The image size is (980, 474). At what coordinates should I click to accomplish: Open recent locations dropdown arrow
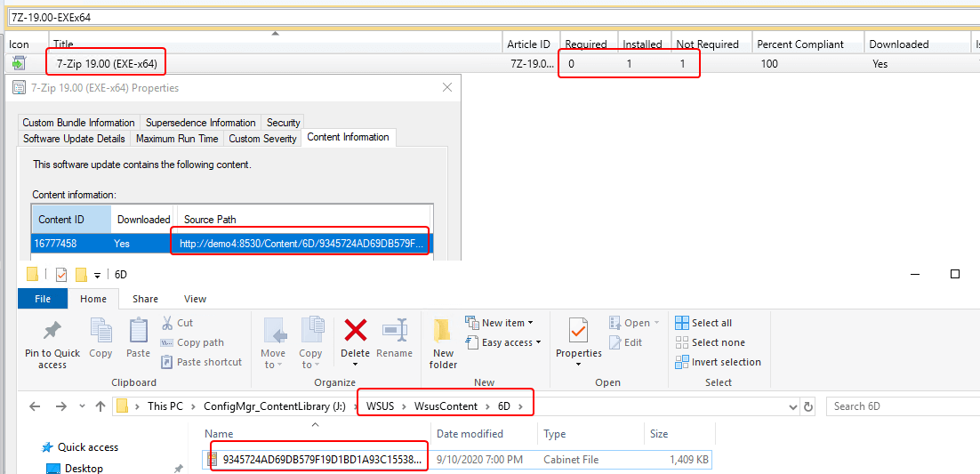pos(83,406)
